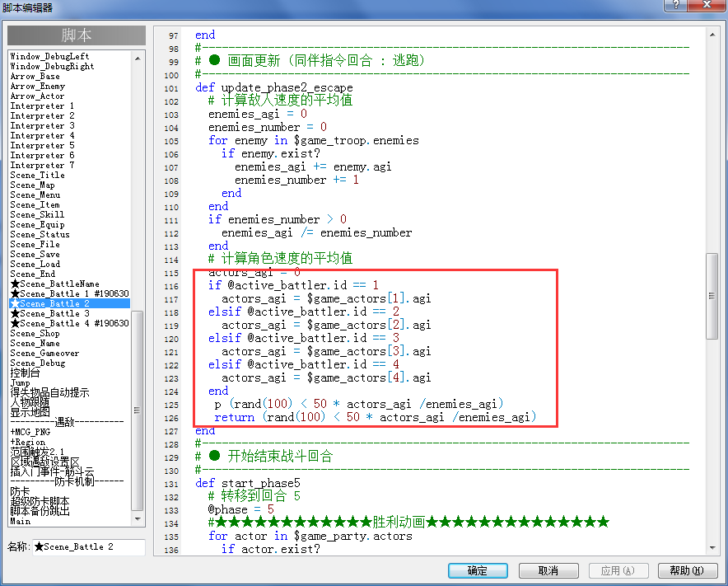
Task: Select +MCG_PNG script
Action: click(x=30, y=432)
